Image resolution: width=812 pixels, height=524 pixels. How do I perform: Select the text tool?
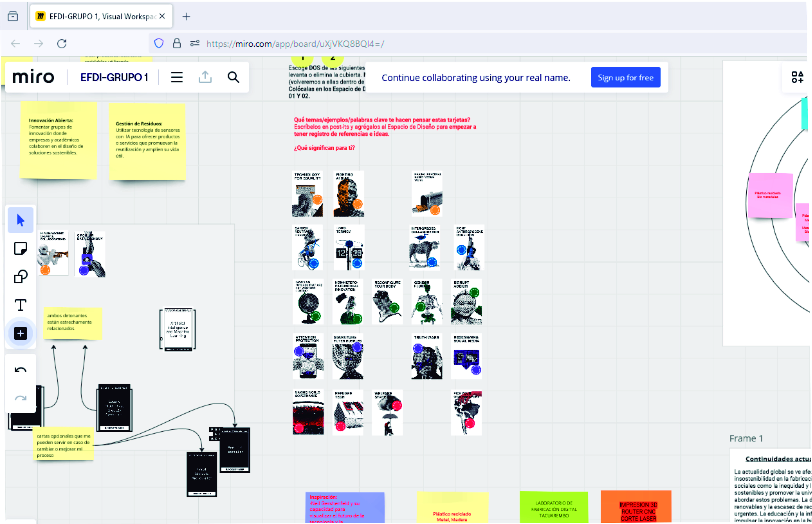click(x=20, y=305)
